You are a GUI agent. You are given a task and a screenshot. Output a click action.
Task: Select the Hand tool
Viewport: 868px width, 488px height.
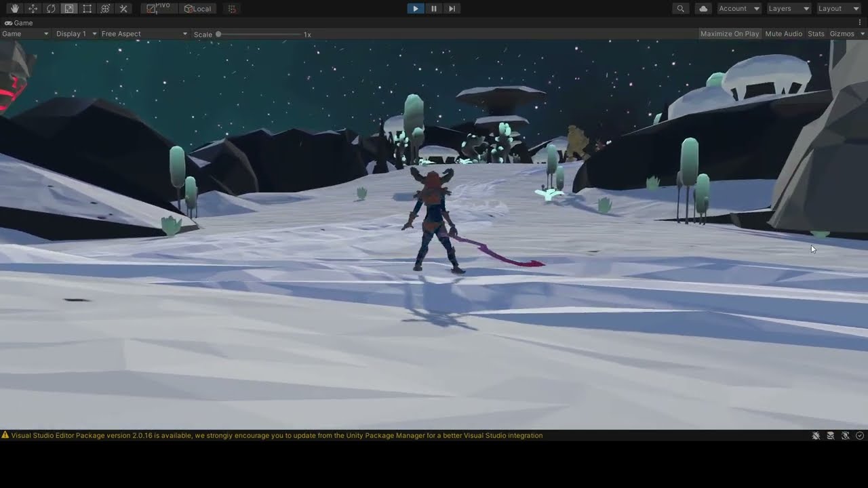click(x=14, y=9)
